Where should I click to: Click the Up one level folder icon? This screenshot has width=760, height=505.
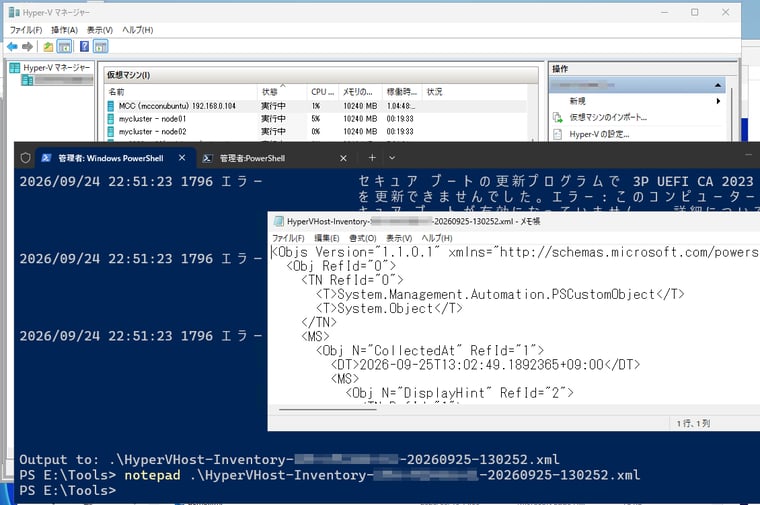tap(48, 47)
